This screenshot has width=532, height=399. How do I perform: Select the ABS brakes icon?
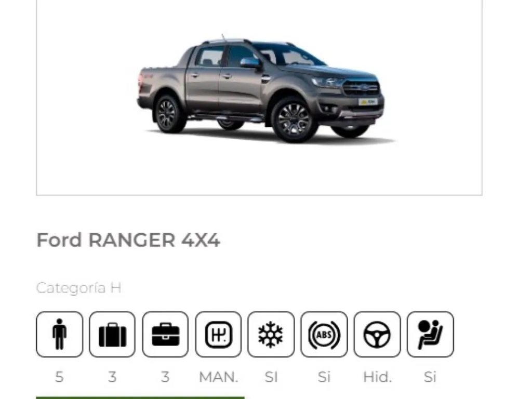coord(324,334)
